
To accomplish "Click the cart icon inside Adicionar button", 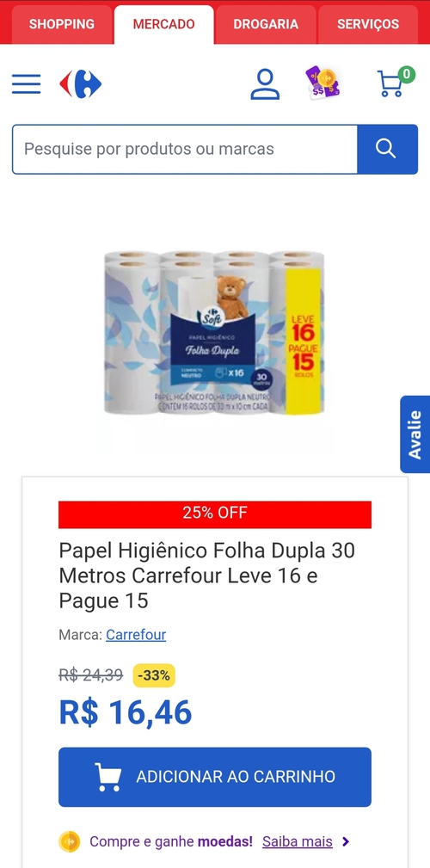I will pos(107,777).
